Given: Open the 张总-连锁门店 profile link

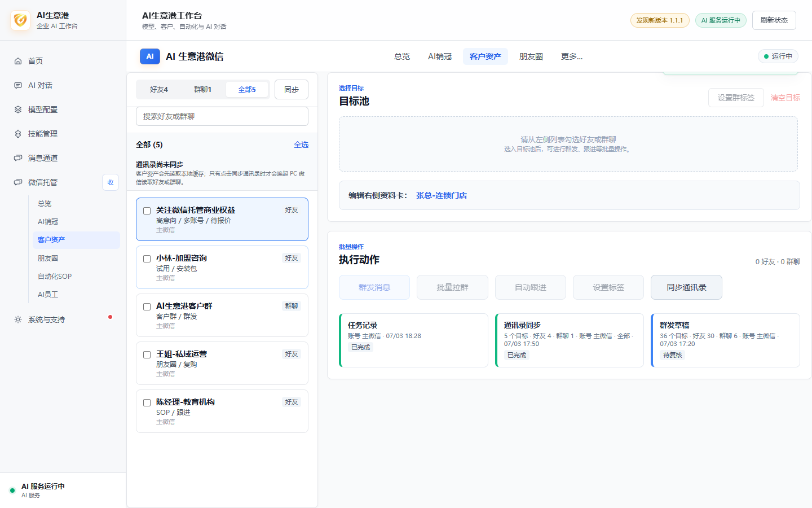Looking at the screenshot, I should pyautogui.click(x=442, y=195).
